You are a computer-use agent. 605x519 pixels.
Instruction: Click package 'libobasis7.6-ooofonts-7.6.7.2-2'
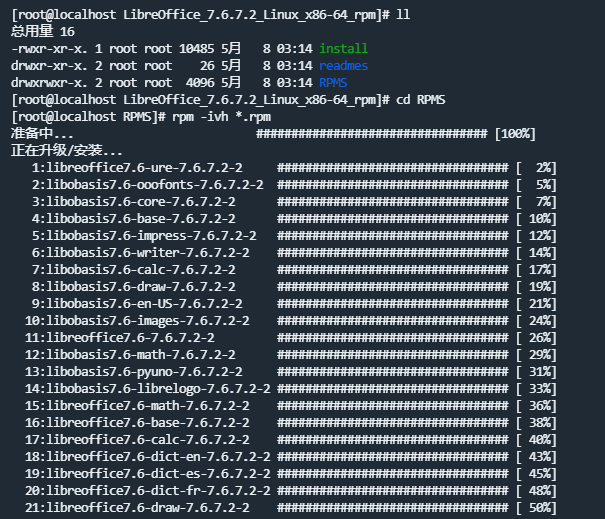click(x=155, y=184)
